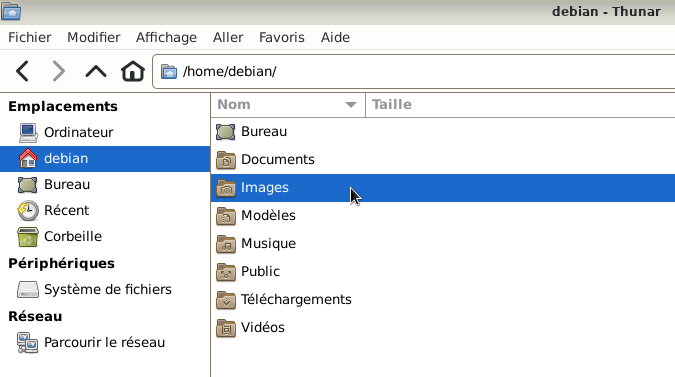Click the Vidéos folder icon
Image resolution: width=675 pixels, height=377 pixels.
coord(226,328)
